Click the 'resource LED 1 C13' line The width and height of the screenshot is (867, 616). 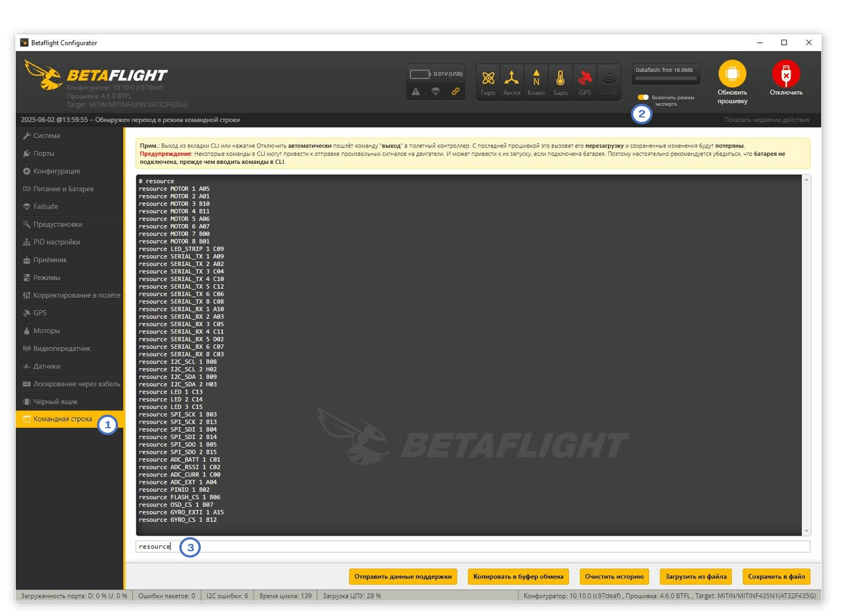pyautogui.click(x=170, y=392)
